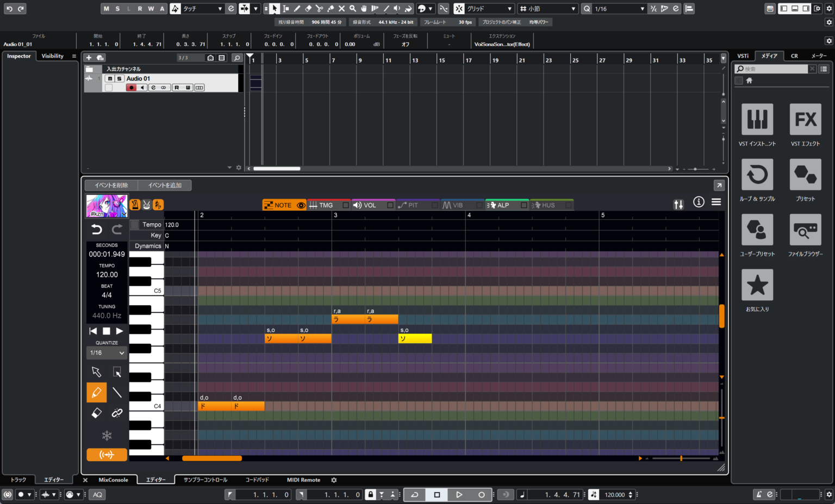The height and width of the screenshot is (504, 835).
Task: Mute the Audio 01 track
Action: tap(110, 79)
